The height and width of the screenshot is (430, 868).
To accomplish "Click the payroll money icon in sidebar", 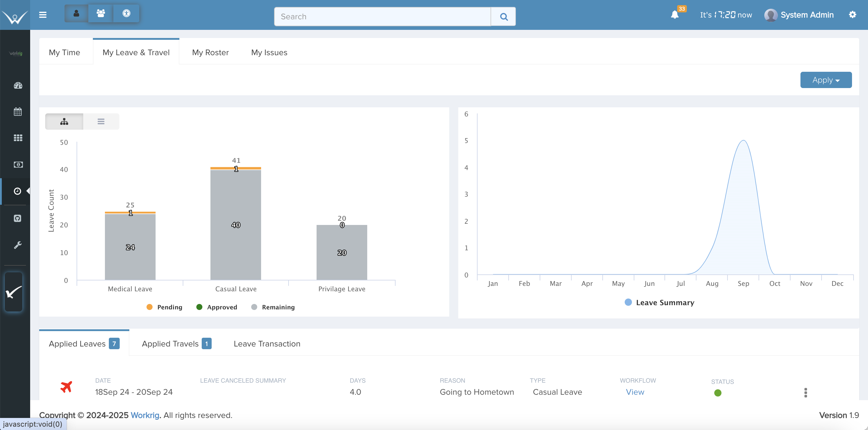I will (17, 165).
